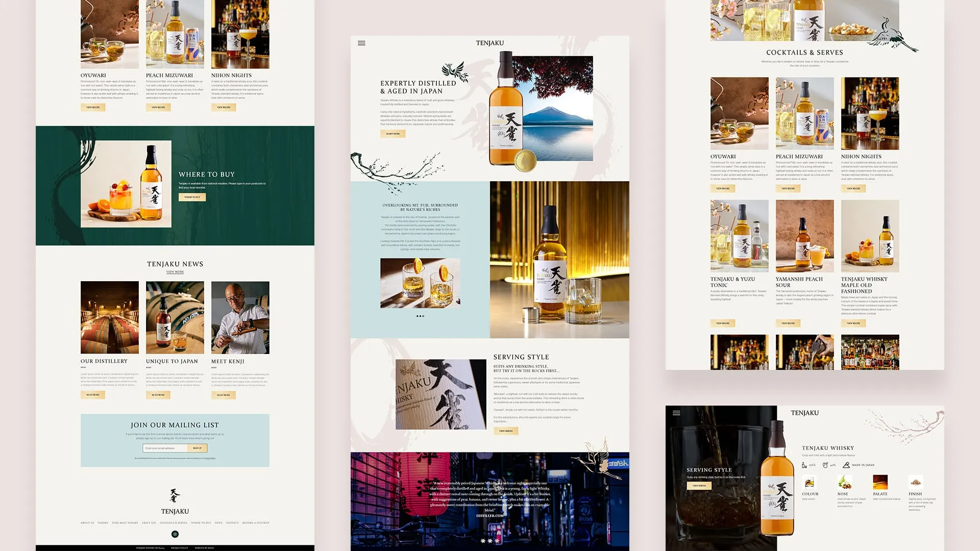The width and height of the screenshot is (980, 551).
Task: Click Read More under Unique to Japan
Action: click(x=158, y=395)
